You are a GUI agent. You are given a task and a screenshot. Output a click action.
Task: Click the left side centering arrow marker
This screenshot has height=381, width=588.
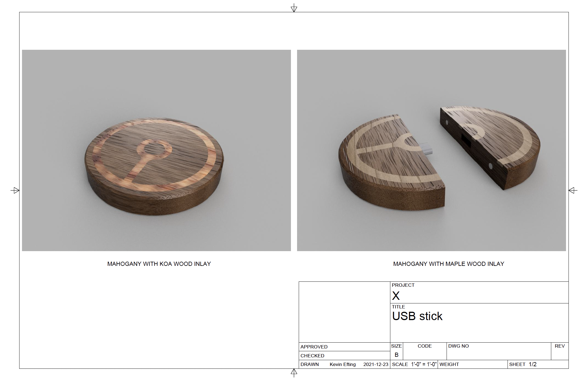point(16,190)
